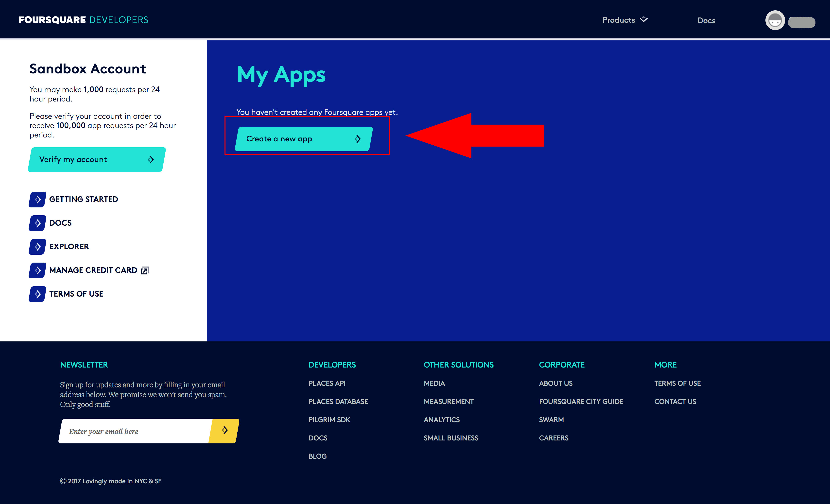Image resolution: width=830 pixels, height=504 pixels.
Task: Open the Products dropdown menu
Action: point(624,20)
